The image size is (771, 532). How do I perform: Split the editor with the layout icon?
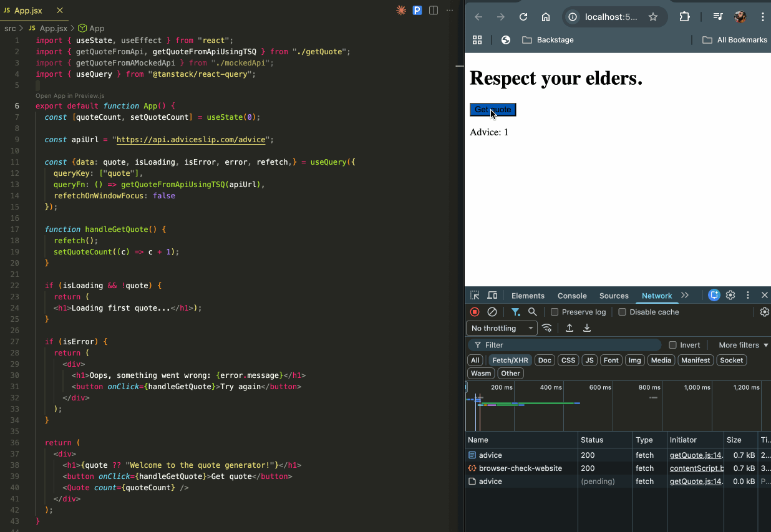(434, 10)
